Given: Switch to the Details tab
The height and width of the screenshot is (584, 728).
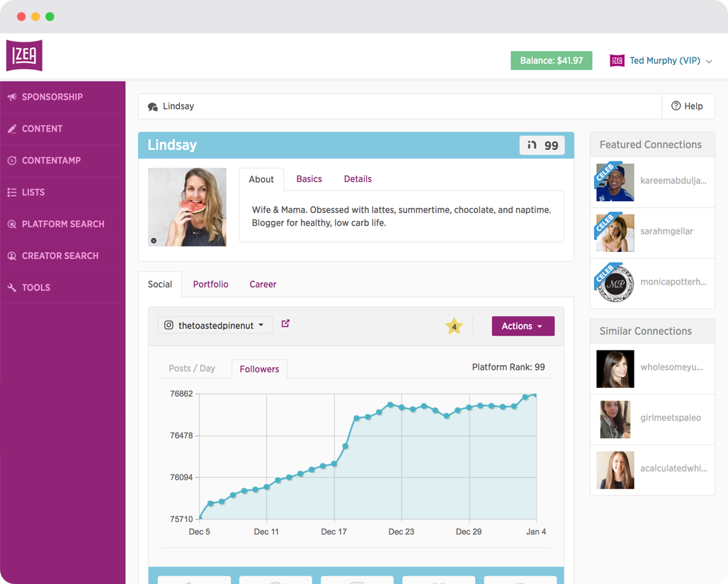Looking at the screenshot, I should coord(358,178).
